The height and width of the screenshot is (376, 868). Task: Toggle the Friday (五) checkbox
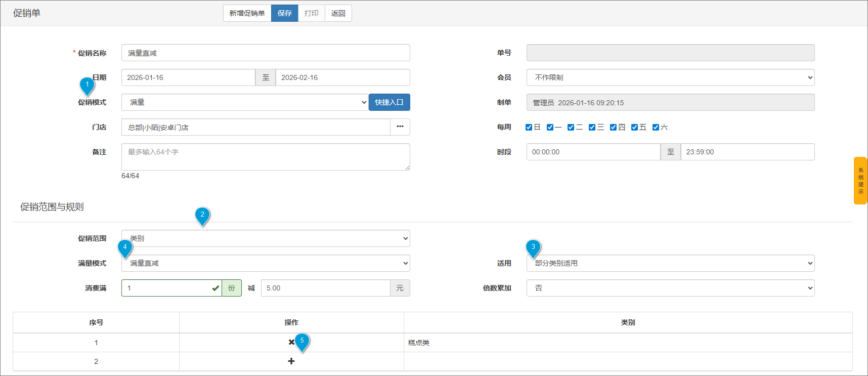(634, 128)
